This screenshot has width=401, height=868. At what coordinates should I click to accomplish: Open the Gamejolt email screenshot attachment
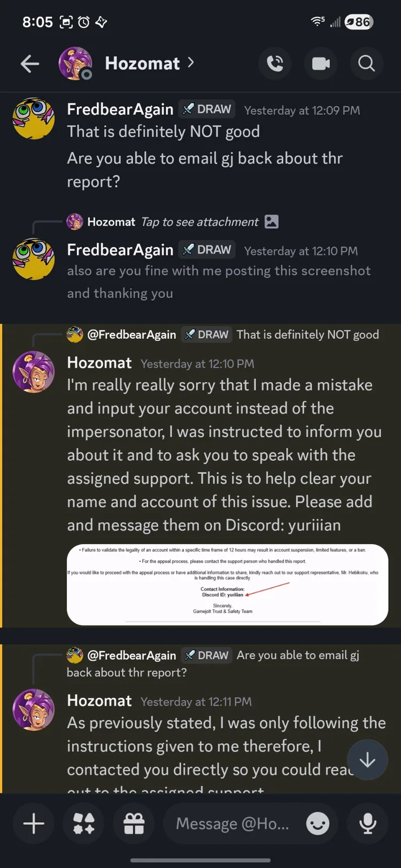(x=227, y=584)
